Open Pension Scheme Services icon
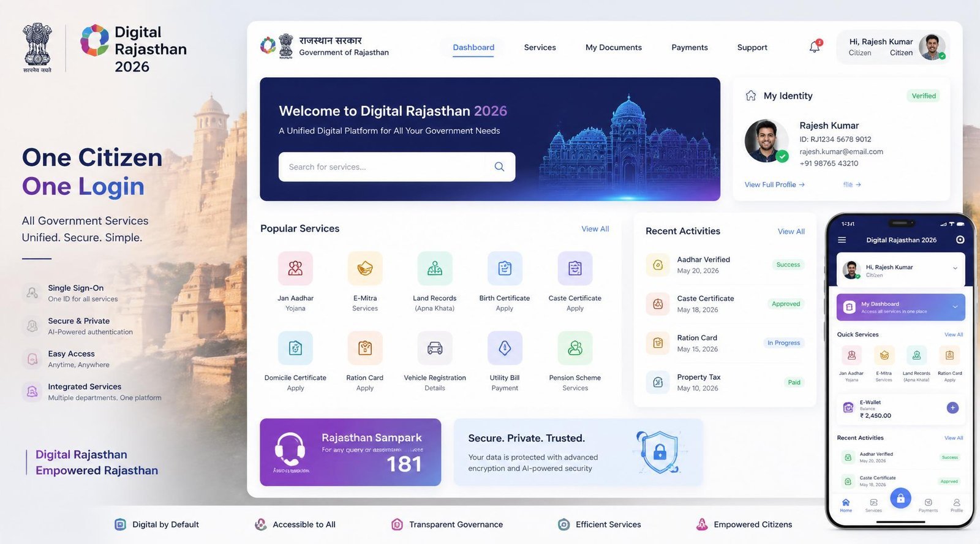Viewport: 980px width, 544px height. tap(575, 348)
